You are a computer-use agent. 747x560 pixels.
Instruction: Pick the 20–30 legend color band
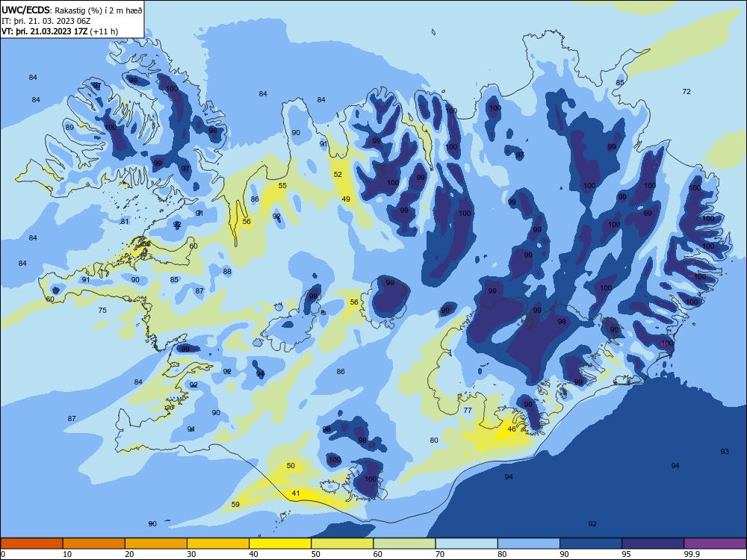(156, 544)
